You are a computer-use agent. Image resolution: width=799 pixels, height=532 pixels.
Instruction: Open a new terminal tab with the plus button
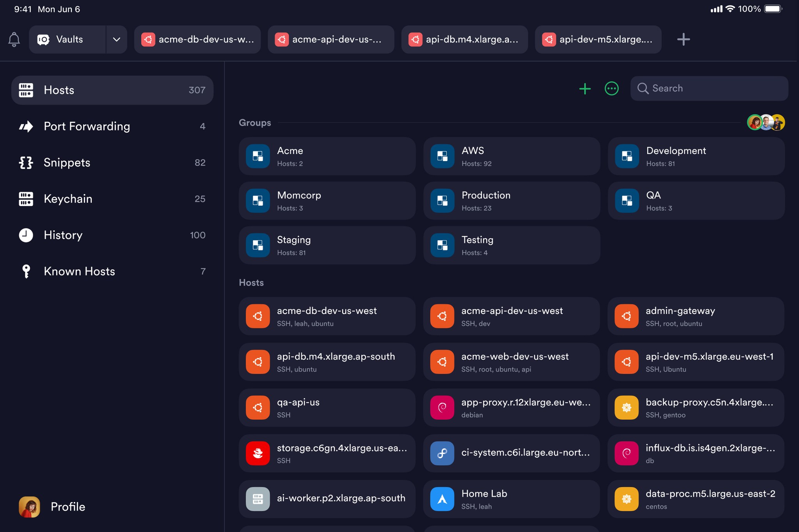(684, 39)
